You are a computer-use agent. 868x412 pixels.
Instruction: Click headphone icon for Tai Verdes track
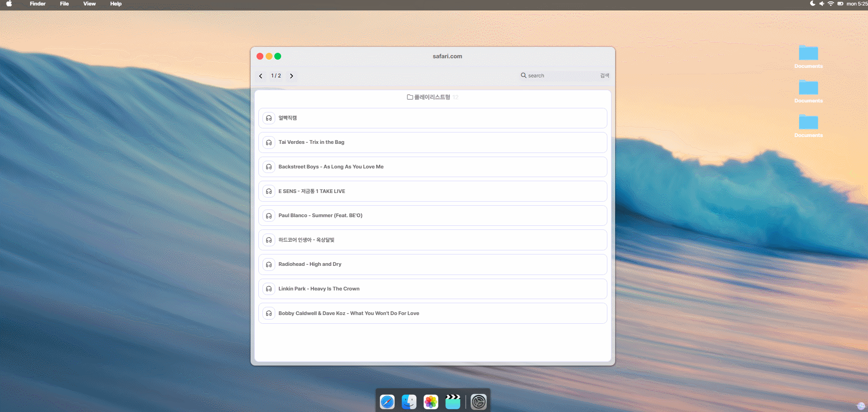[269, 142]
